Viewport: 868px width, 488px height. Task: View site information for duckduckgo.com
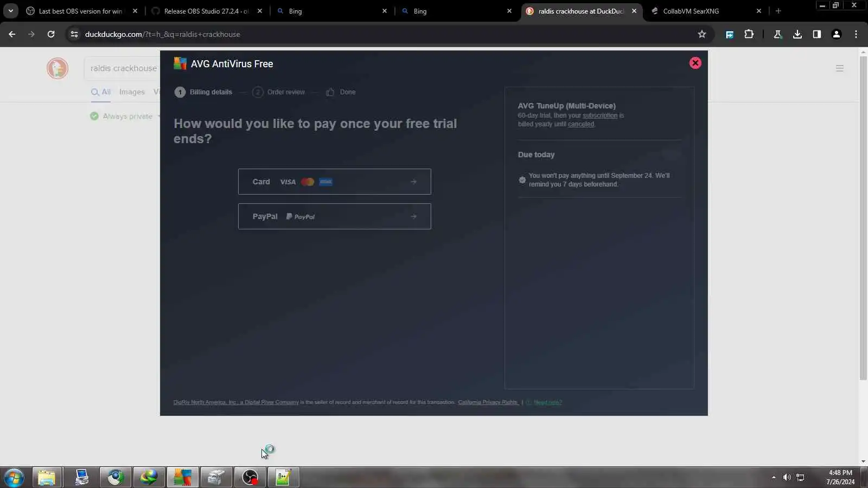74,34
